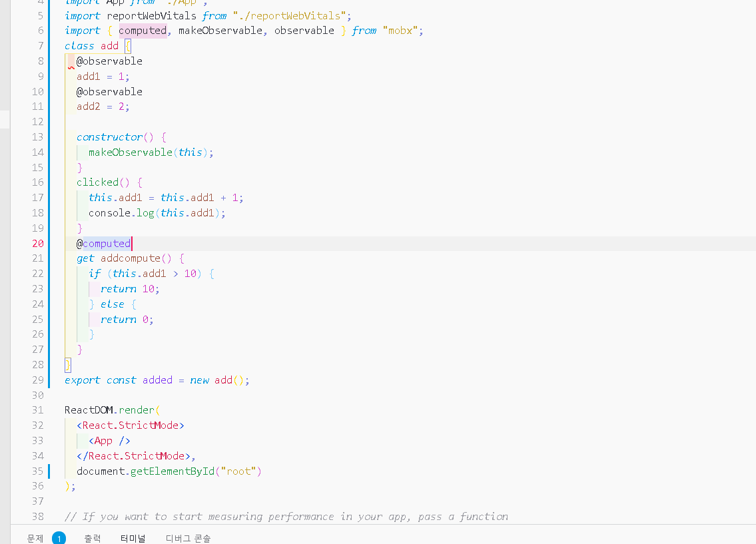Open the 디버그 콘솔 debug console tab
The width and height of the screenshot is (756, 544).
point(188,538)
